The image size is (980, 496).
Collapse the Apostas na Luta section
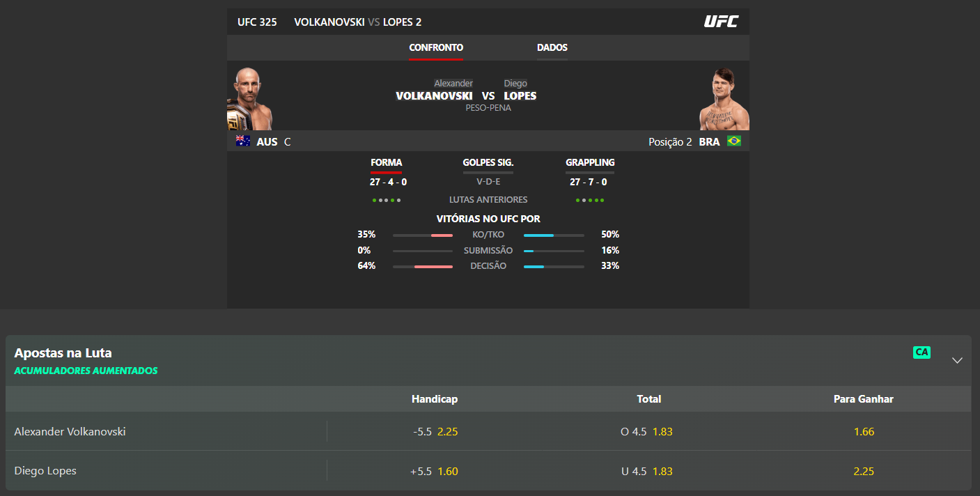[957, 360]
